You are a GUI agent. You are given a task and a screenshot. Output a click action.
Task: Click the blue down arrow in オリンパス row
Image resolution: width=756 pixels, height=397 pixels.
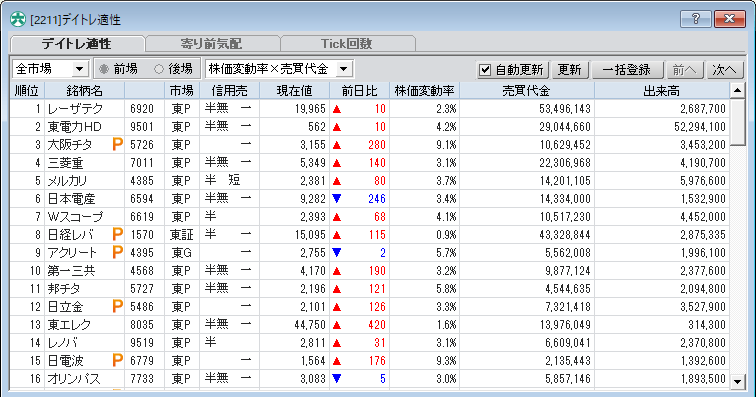click(337, 379)
